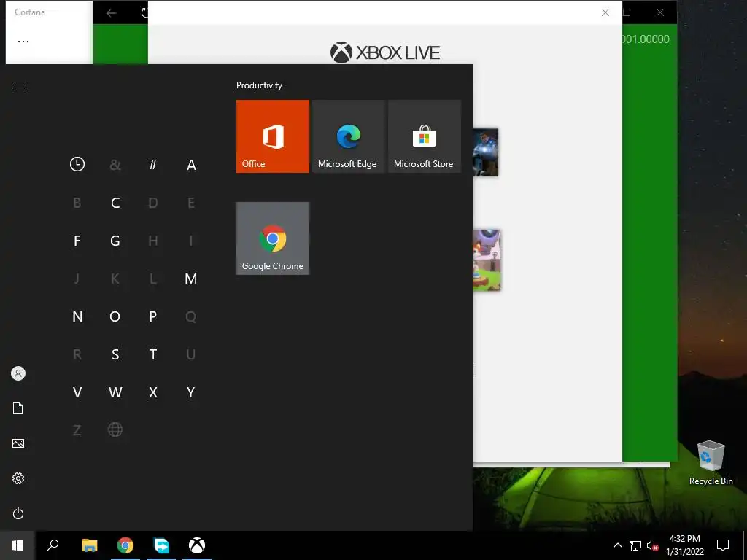Open the remote desktop app taskbar icon
The width and height of the screenshot is (747, 560).
point(161,545)
